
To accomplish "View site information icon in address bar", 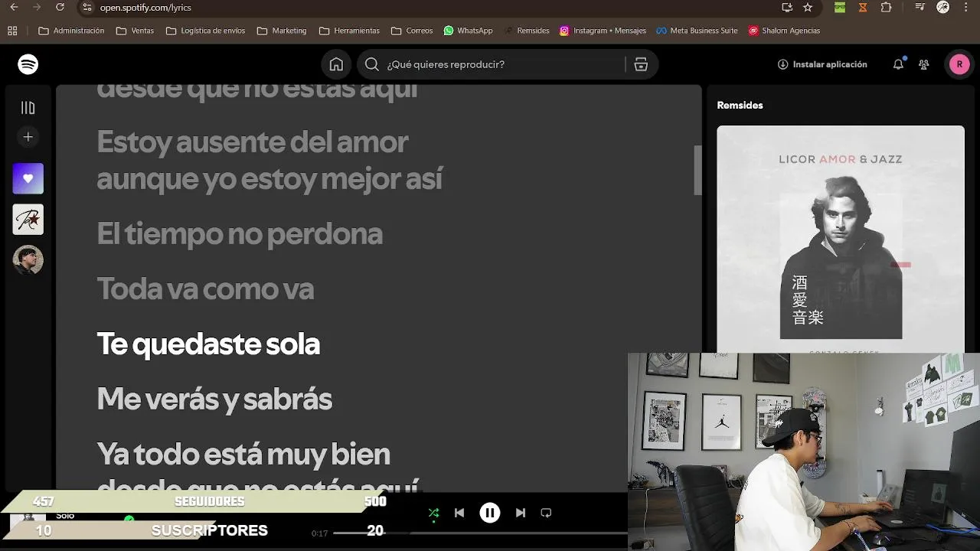I will pos(87,8).
